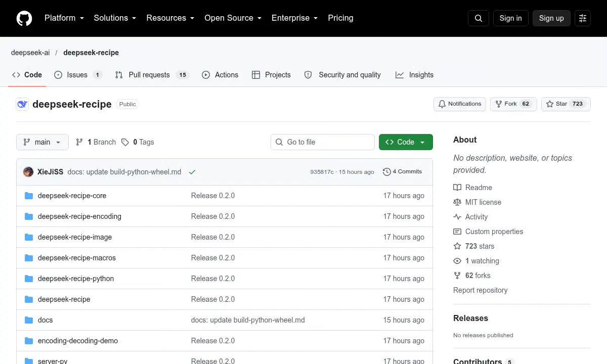Expand the Enterprise dropdown menu
Viewport: 607px width, 364px height.
295,18
